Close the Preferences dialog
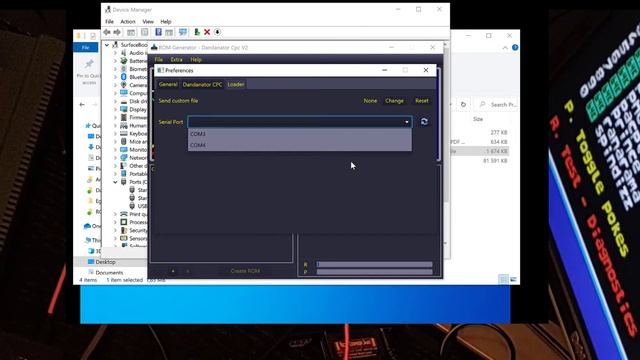The height and width of the screenshot is (360, 640). (x=426, y=70)
